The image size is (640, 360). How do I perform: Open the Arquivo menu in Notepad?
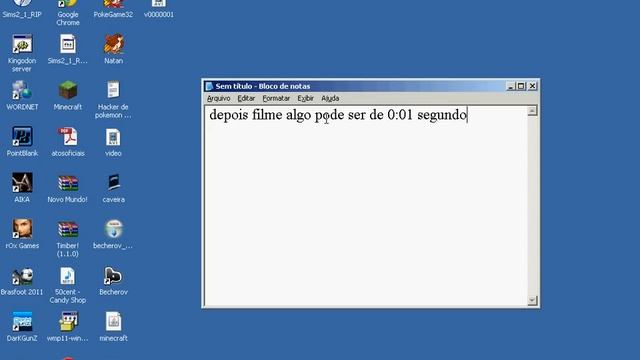(218, 98)
